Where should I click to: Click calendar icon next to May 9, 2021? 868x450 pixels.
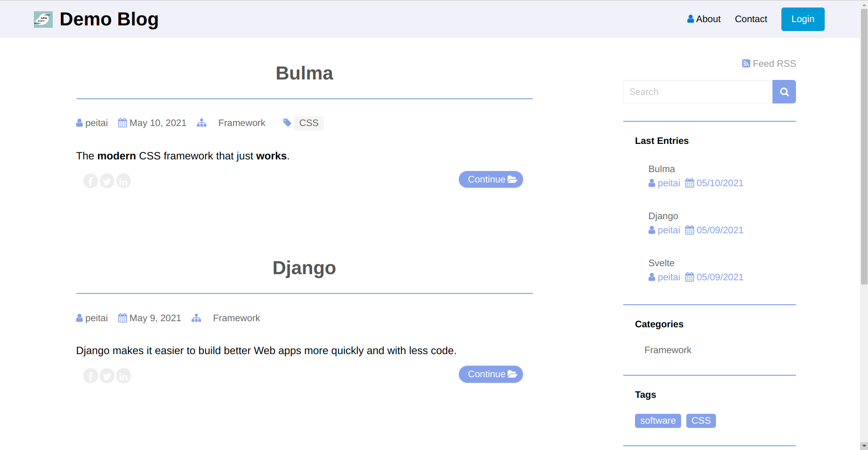click(122, 318)
